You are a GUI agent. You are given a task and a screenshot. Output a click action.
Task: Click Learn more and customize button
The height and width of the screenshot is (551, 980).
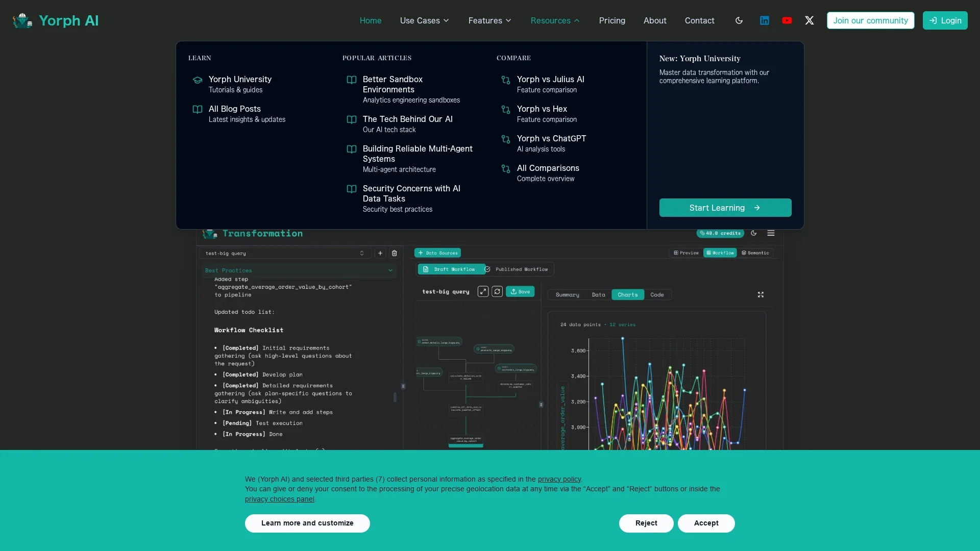point(307,523)
